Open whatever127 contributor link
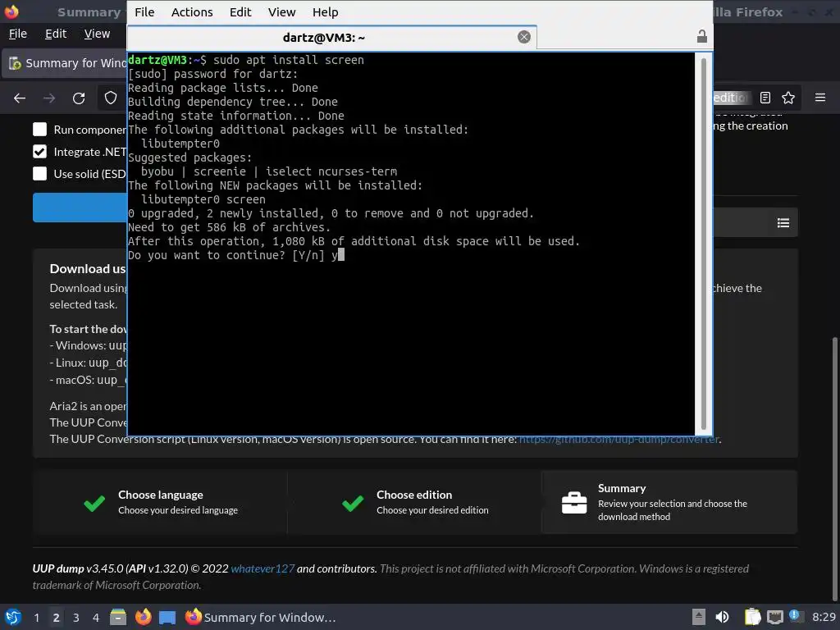 [262, 568]
